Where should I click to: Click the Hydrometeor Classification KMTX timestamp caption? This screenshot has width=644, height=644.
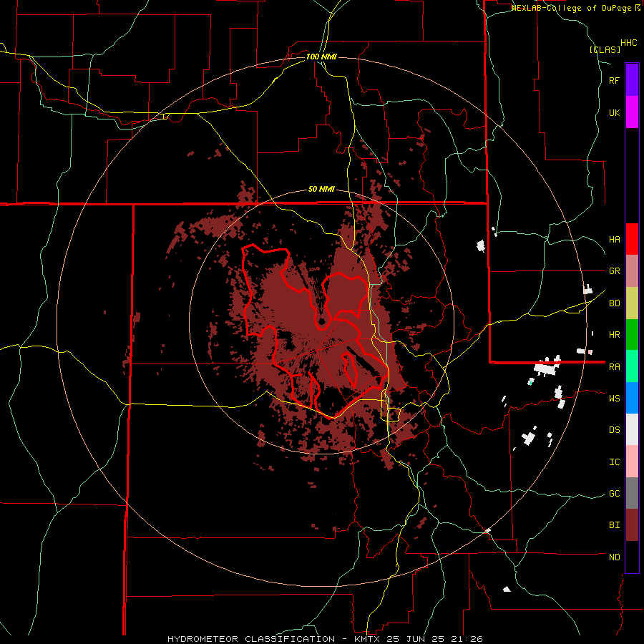325,639
